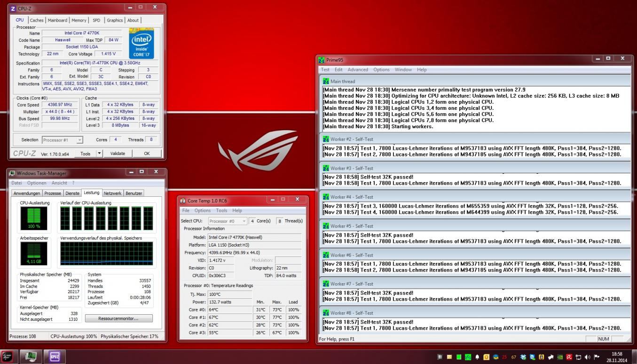This screenshot has width=637, height=364.
Task: Click the Worker #8 Self-Test icon
Action: point(326,313)
